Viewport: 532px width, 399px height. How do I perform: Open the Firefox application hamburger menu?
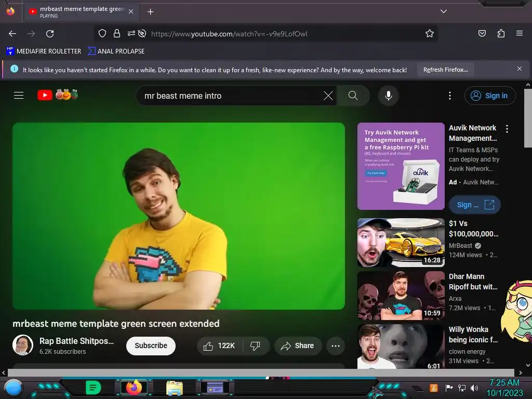coord(520,33)
